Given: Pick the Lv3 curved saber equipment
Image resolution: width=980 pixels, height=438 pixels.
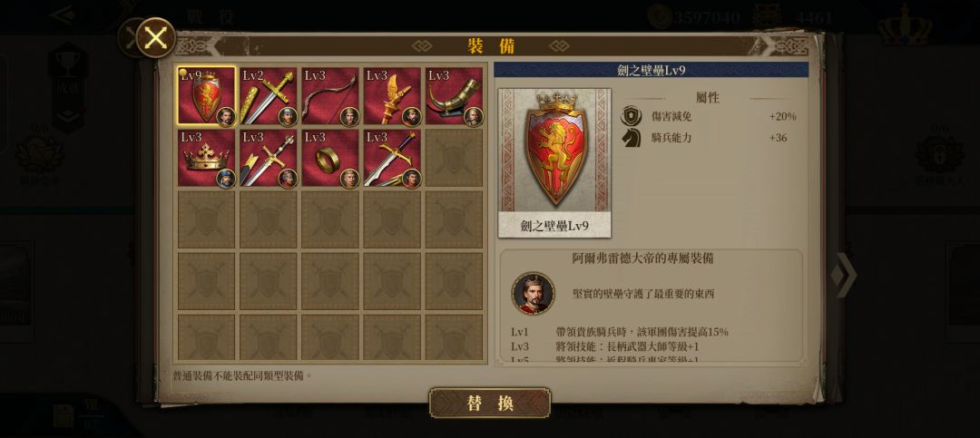Looking at the screenshot, I should 392,158.
